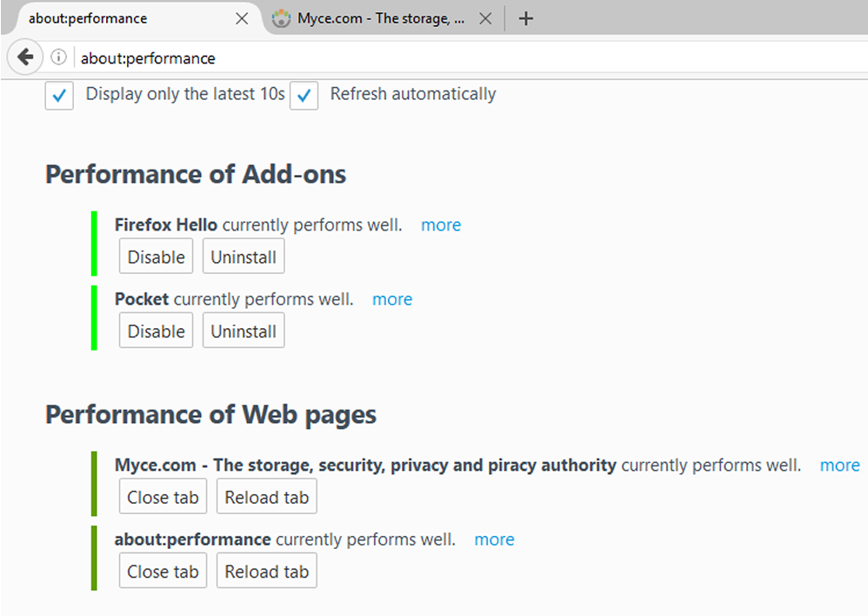Show more details for Myce.com page
Screen dimensions: 868x616
coord(840,465)
